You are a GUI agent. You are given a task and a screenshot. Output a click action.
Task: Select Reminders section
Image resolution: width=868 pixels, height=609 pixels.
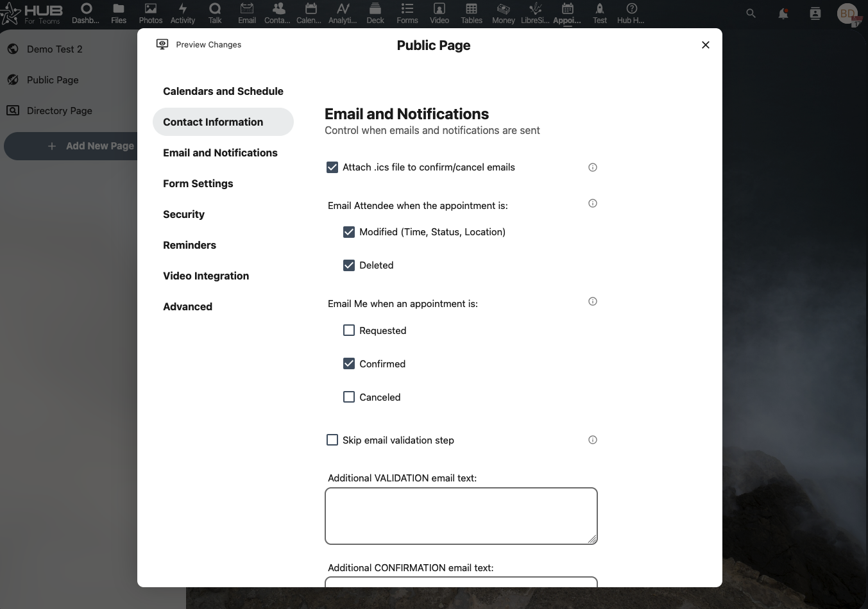(223, 245)
